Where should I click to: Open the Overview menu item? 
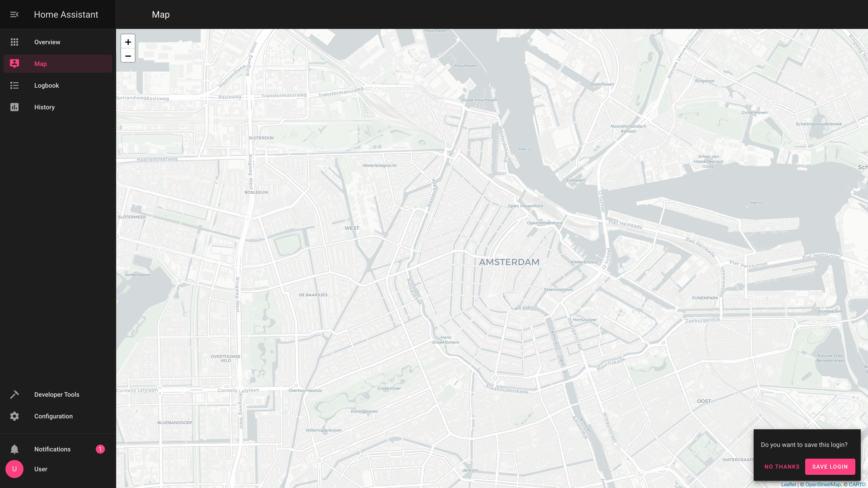(x=58, y=42)
